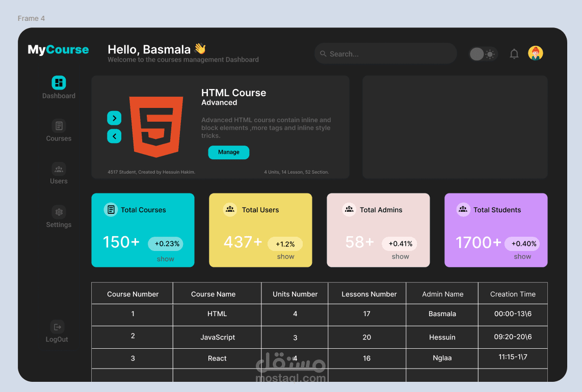
Task: Click creation time 11:15-1\7
Action: coord(513,357)
